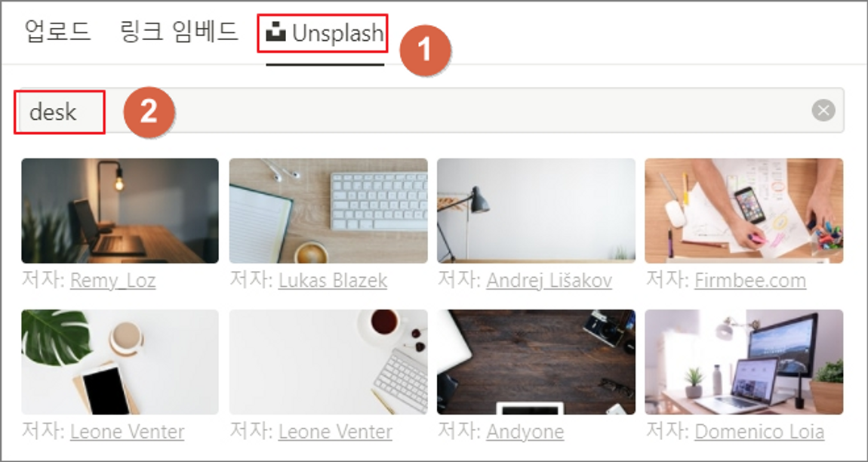Visit Andrej Lišakov author page
The image size is (868, 462).
(x=549, y=281)
